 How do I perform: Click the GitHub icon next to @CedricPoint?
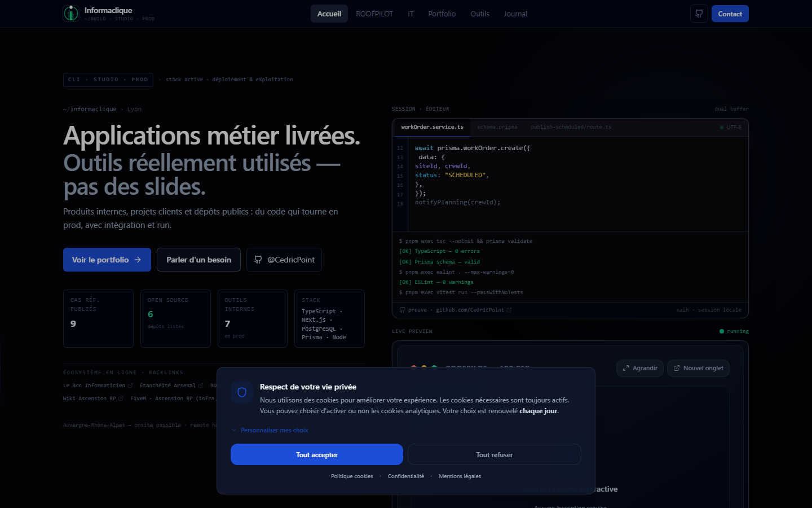(x=258, y=260)
